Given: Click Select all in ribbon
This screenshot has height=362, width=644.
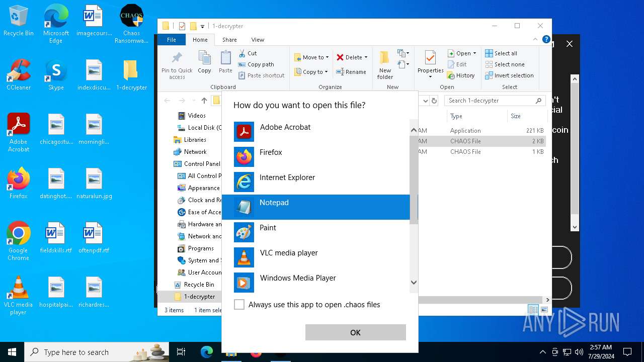Looking at the screenshot, I should pos(501,53).
